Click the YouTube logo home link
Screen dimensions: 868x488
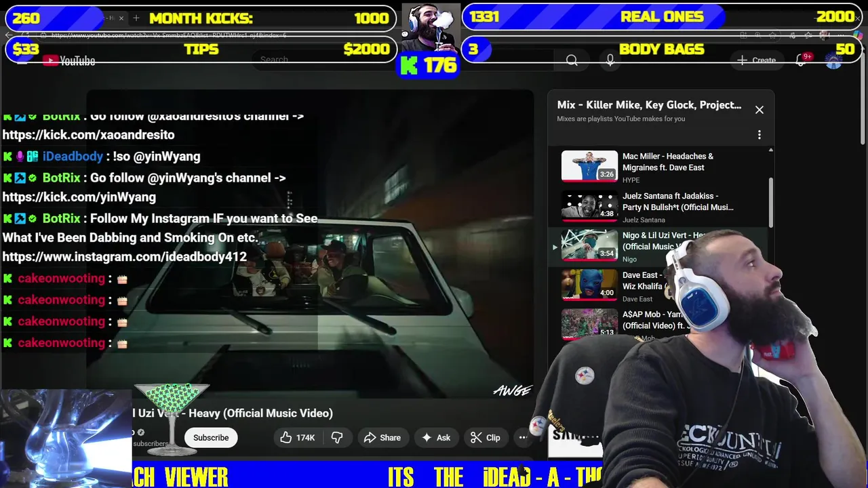69,61
